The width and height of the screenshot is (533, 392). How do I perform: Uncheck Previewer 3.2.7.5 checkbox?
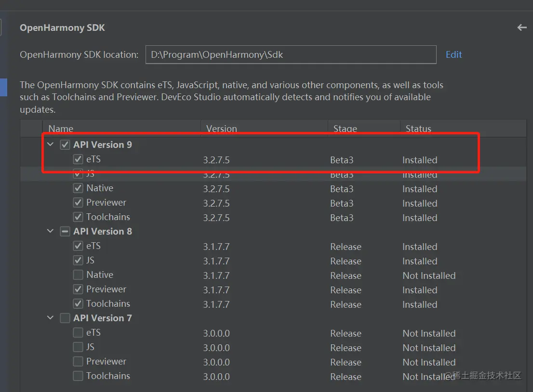pos(78,202)
